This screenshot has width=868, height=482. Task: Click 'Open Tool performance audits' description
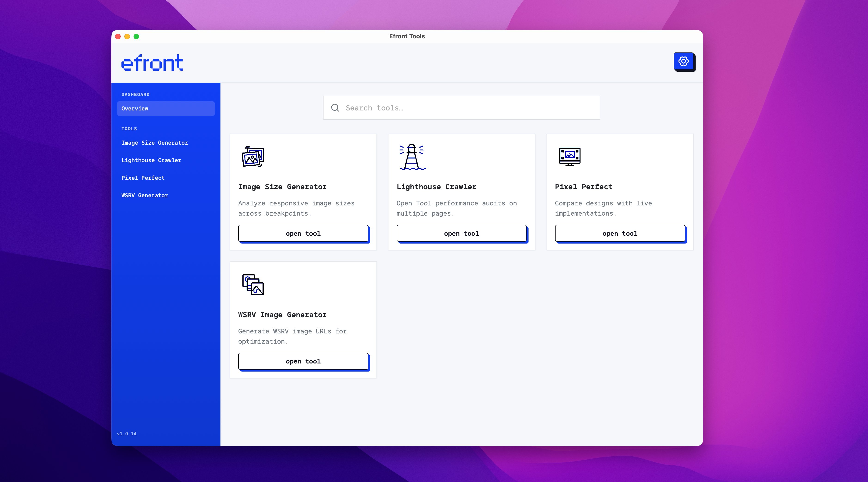[457, 208]
